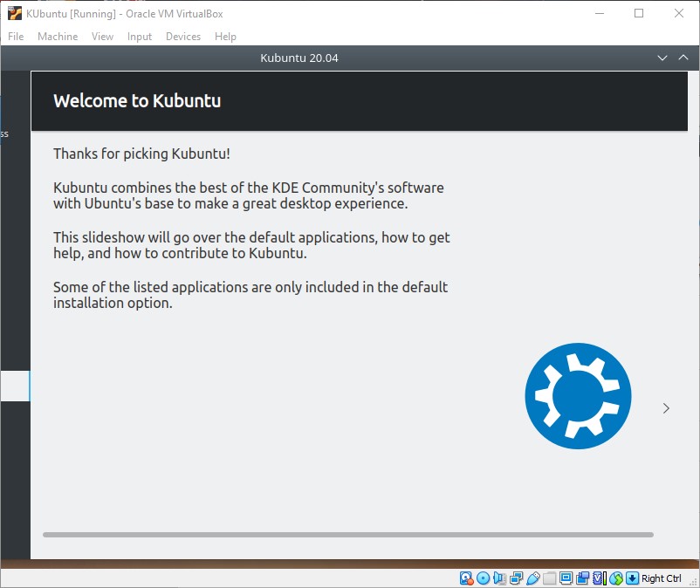This screenshot has height=588, width=700.
Task: Click the VirtualBox title bar app icon
Action: (14, 13)
